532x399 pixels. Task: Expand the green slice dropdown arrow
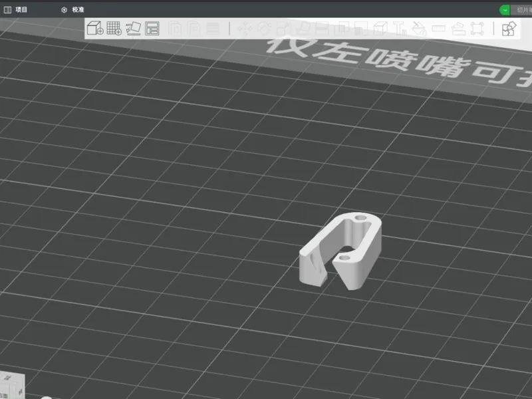(x=505, y=10)
